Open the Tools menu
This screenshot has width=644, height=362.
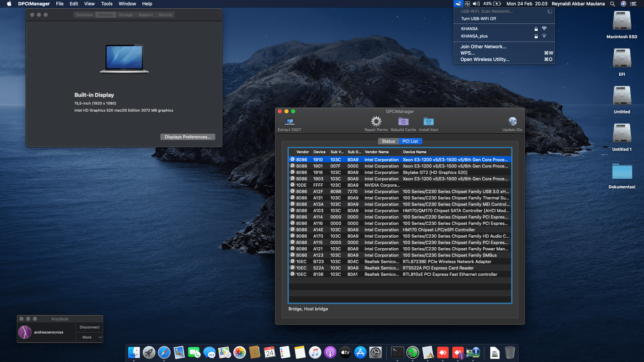pyautogui.click(x=107, y=4)
